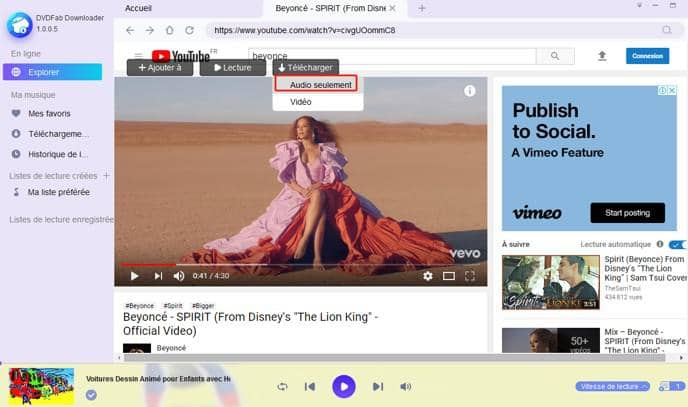Click the #Beyonce hashtag link
The image size is (688, 407).
click(x=140, y=306)
